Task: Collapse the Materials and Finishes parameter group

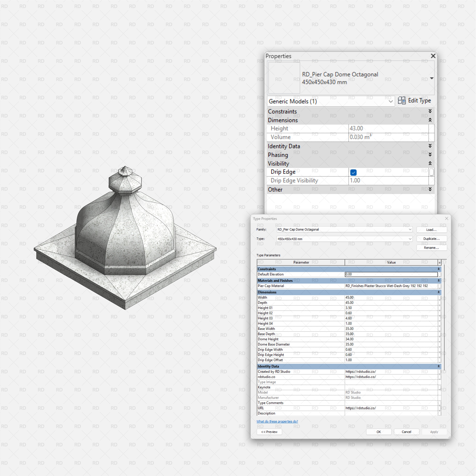Action: (x=439, y=280)
